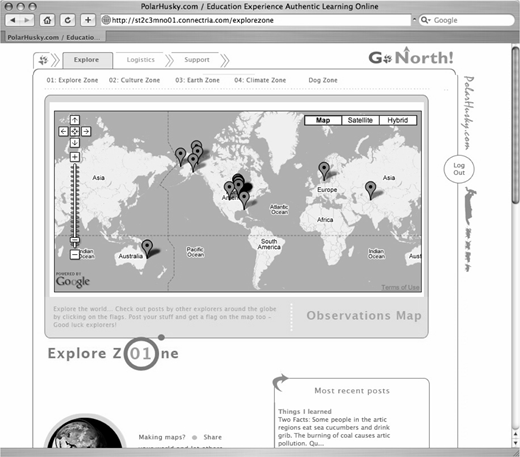Open the Explore tab
This screenshot has height=457, width=520.
click(87, 60)
